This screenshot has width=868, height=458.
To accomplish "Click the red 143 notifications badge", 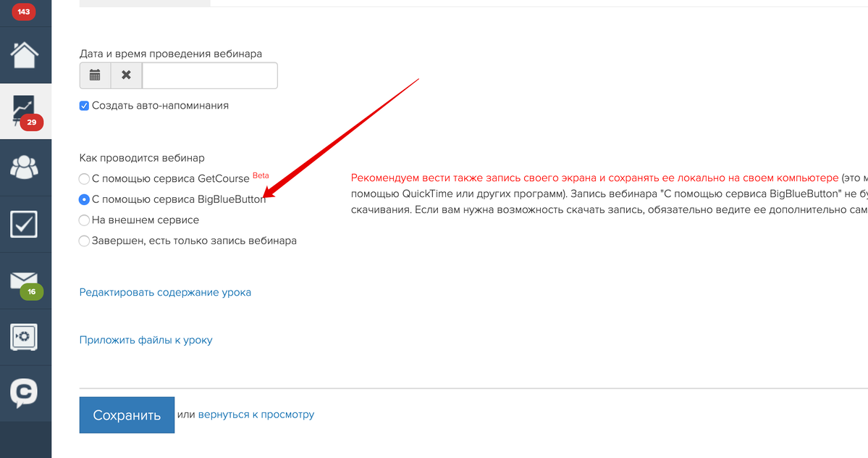I will [24, 12].
